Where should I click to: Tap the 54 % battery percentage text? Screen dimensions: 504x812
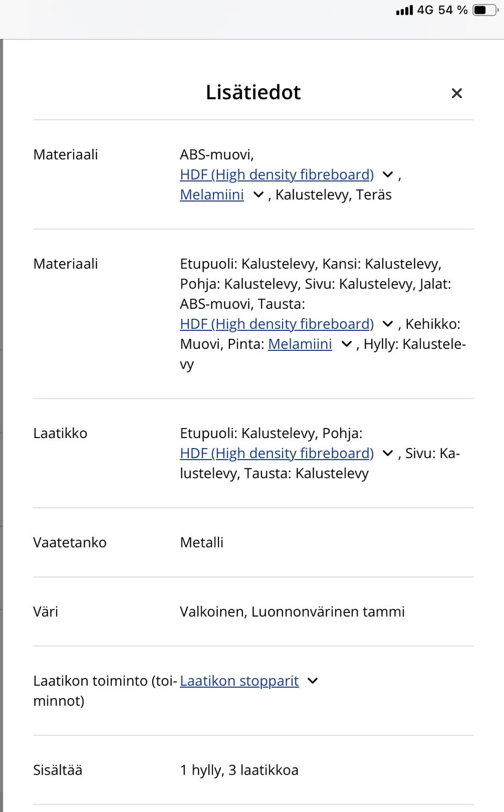(x=452, y=9)
